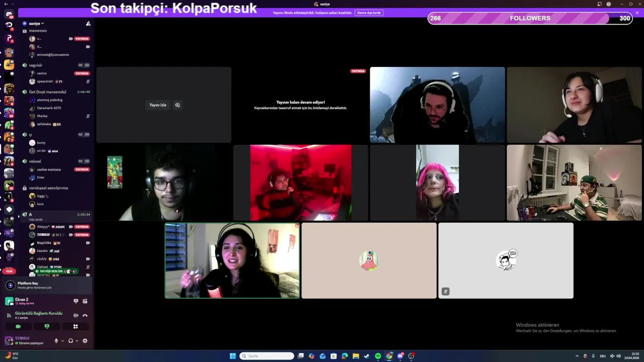Open the inbox icon in title bar

pos(600,4)
